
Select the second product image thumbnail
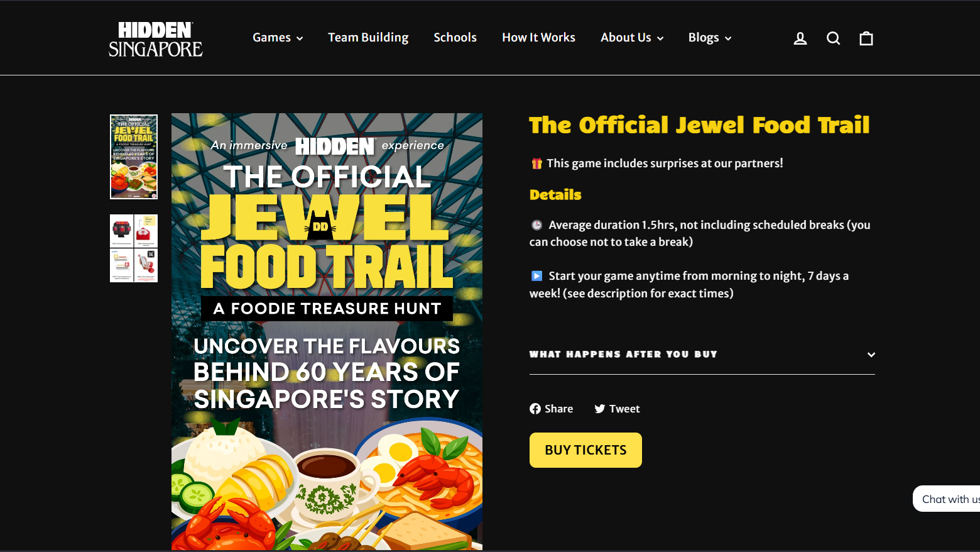point(134,248)
